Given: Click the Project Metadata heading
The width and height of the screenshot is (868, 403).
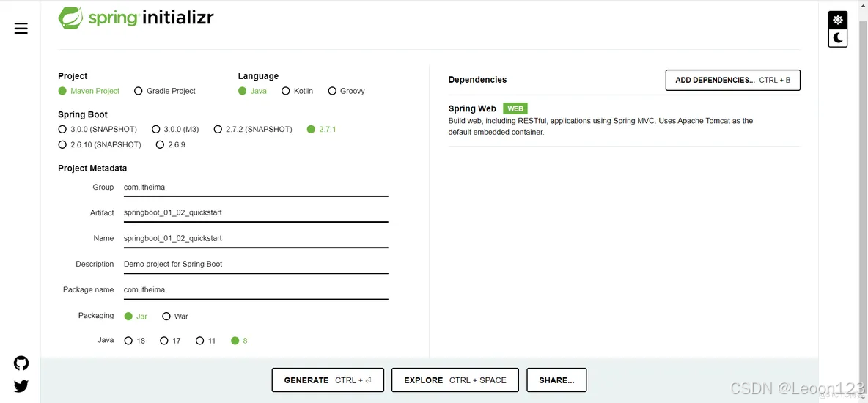Looking at the screenshot, I should (x=92, y=169).
